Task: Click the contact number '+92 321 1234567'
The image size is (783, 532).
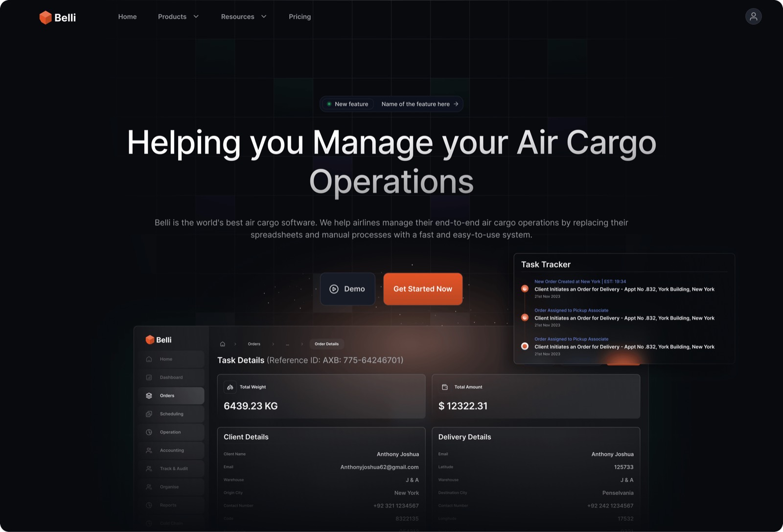Action: [396, 506]
